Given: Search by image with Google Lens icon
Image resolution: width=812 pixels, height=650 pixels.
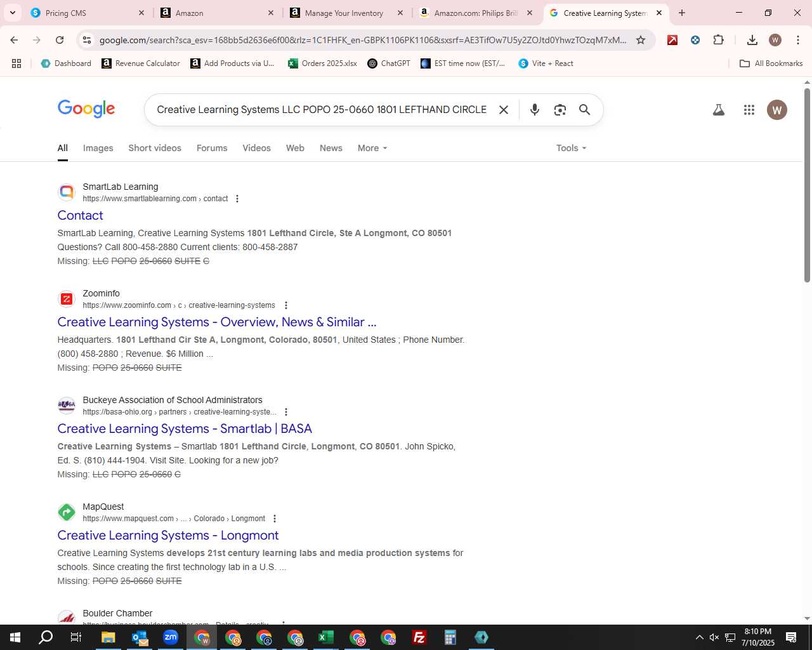Looking at the screenshot, I should click(560, 110).
